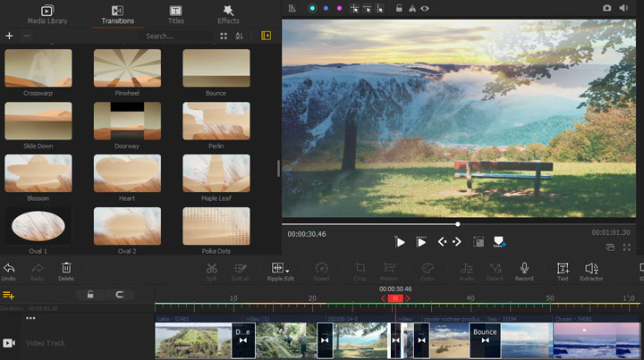Toggle the preview eye visibility icon
This screenshot has width=644, height=360.
click(425, 8)
